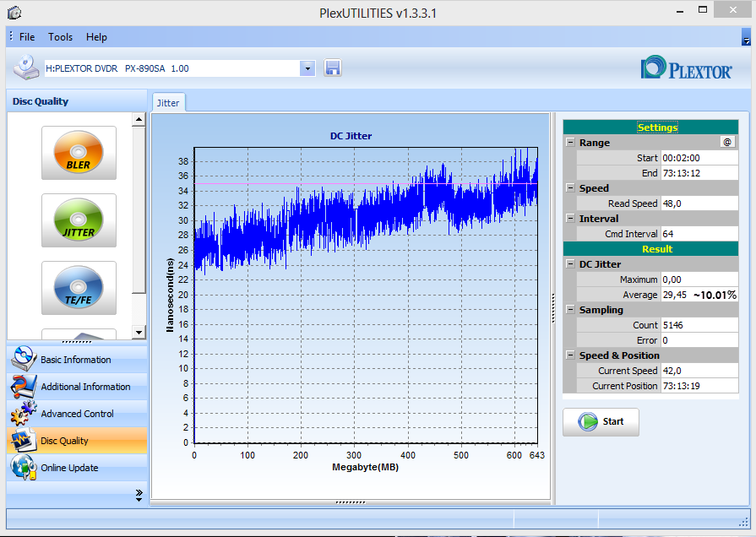
Task: Select the Disc Quality section
Action: pyautogui.click(x=77, y=440)
